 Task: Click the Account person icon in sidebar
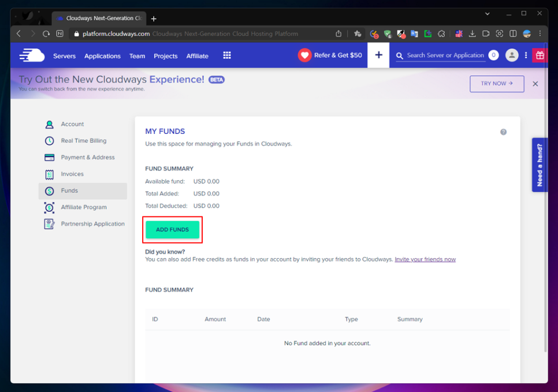pos(50,125)
